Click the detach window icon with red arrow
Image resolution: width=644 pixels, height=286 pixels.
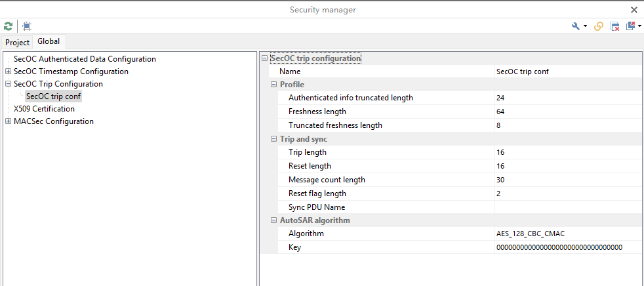(x=630, y=26)
